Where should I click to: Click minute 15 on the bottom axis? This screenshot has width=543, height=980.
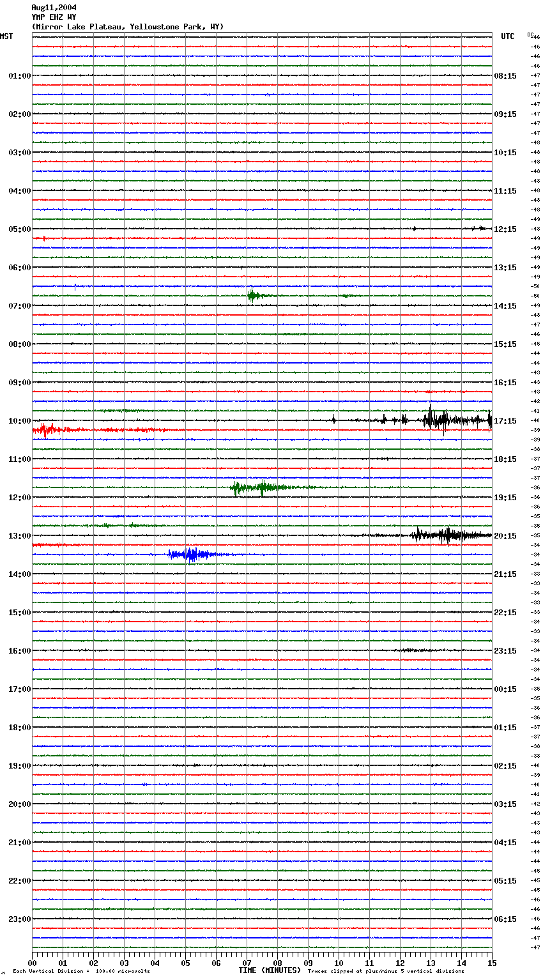click(x=492, y=963)
